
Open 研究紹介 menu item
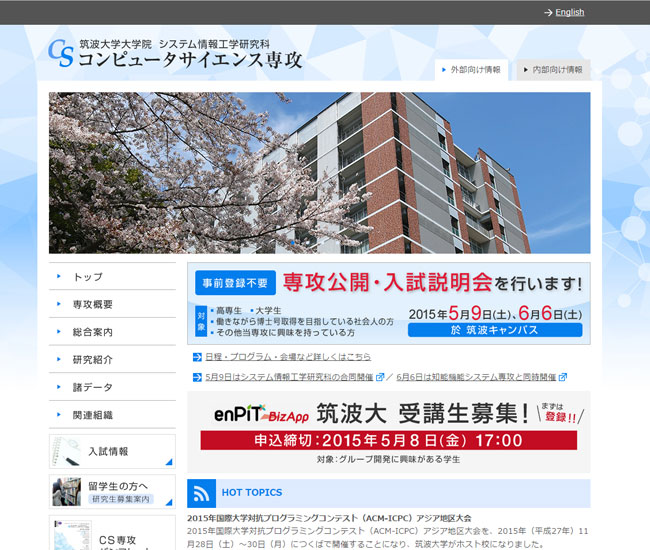tap(112, 359)
